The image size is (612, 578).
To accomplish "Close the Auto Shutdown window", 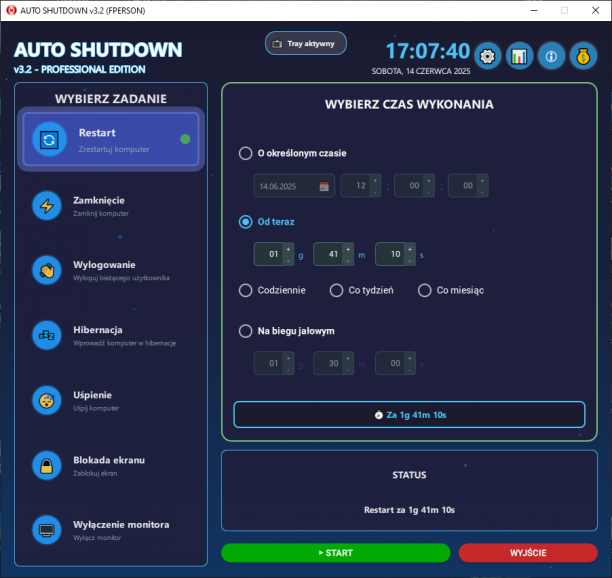I will (595, 10).
